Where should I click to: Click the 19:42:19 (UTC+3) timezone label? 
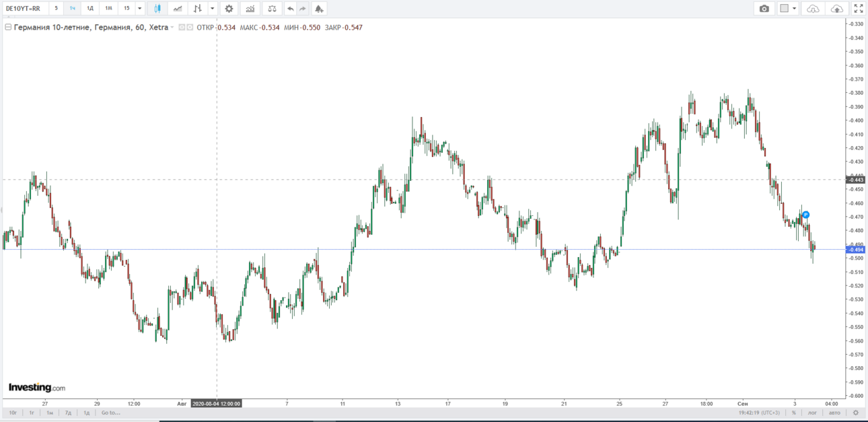coord(758,413)
